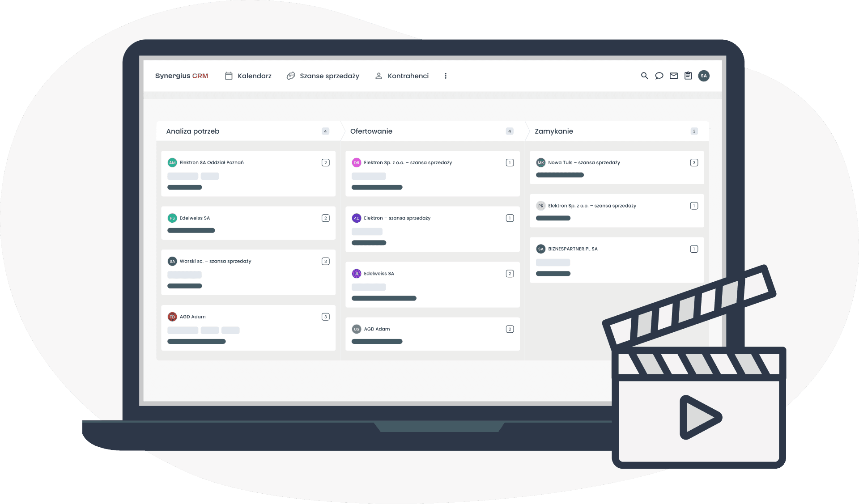Click the count badge in Ofertowanie header
The width and height of the screenshot is (859, 504).
pos(510,131)
